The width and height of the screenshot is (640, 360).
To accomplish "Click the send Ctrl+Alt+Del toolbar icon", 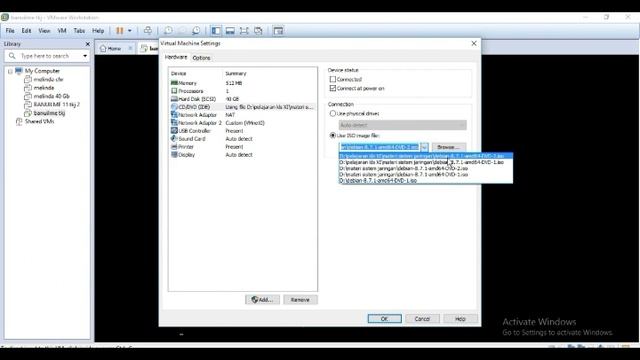I will coord(148,31).
